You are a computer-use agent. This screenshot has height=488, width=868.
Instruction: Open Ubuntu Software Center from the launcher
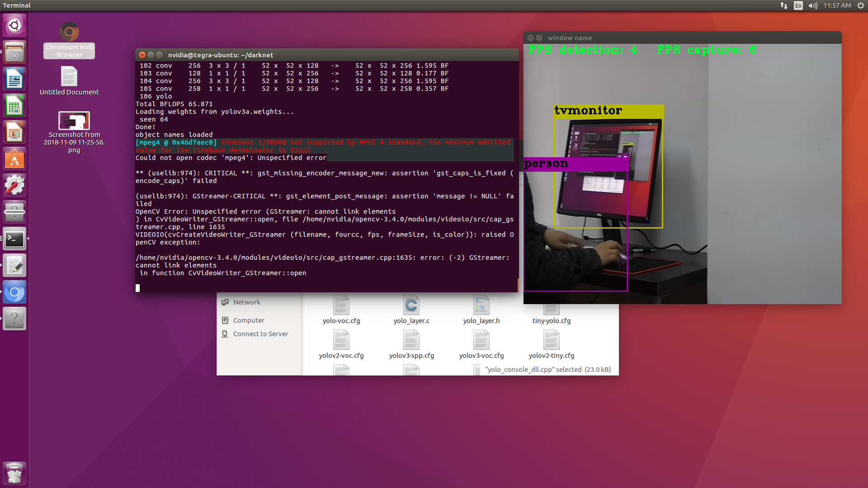pyautogui.click(x=14, y=158)
